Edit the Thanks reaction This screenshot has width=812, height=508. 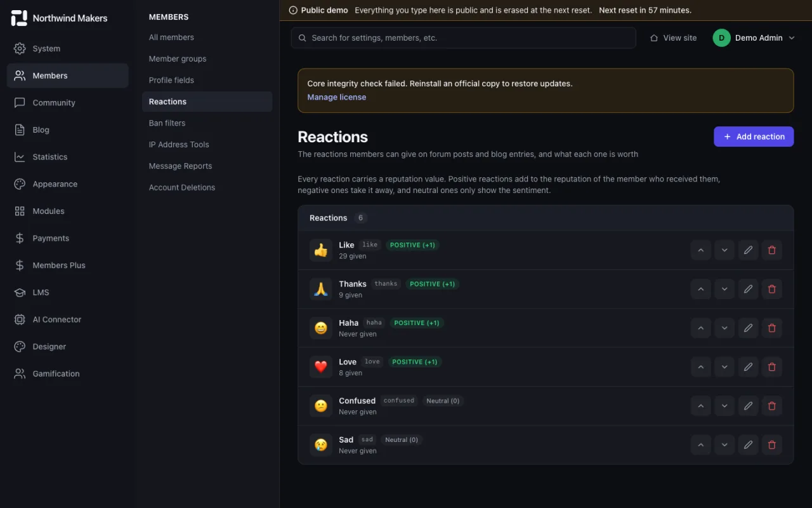[748, 289]
